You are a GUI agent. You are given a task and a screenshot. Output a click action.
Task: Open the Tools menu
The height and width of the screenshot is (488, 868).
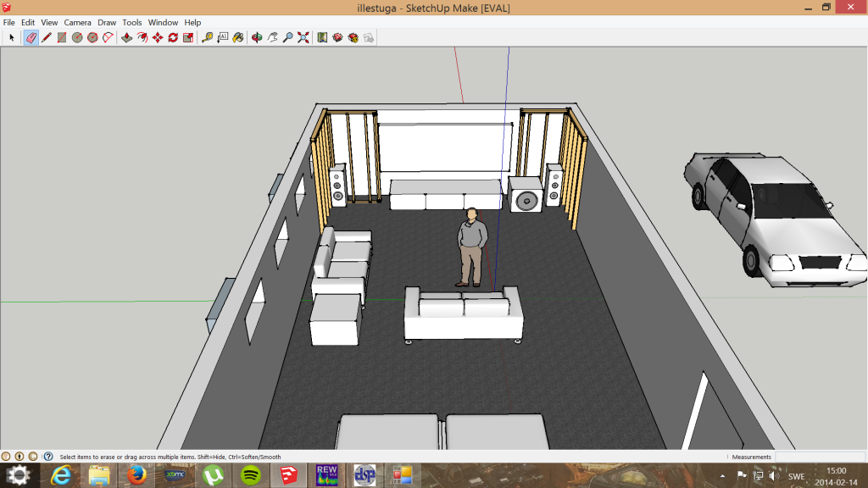(132, 22)
